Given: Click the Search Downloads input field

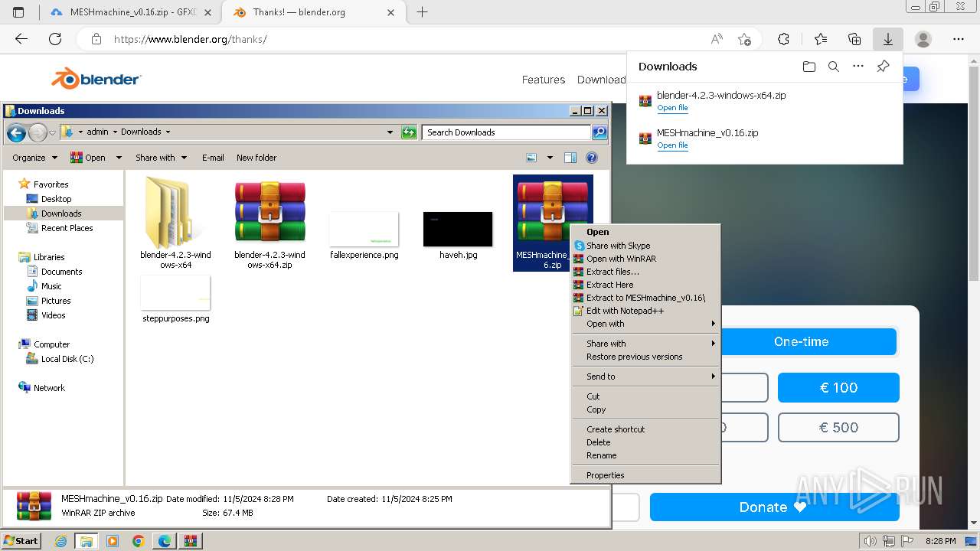Looking at the screenshot, I should click(x=506, y=132).
